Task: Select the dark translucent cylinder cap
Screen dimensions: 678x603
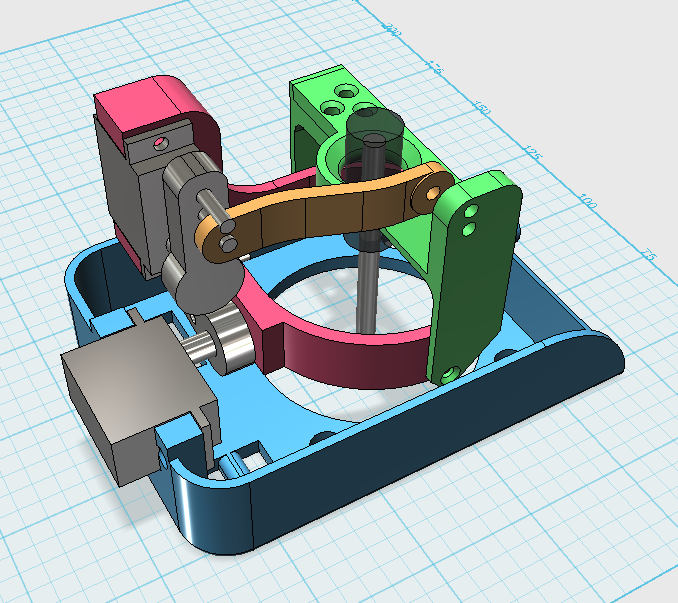Action: click(375, 132)
